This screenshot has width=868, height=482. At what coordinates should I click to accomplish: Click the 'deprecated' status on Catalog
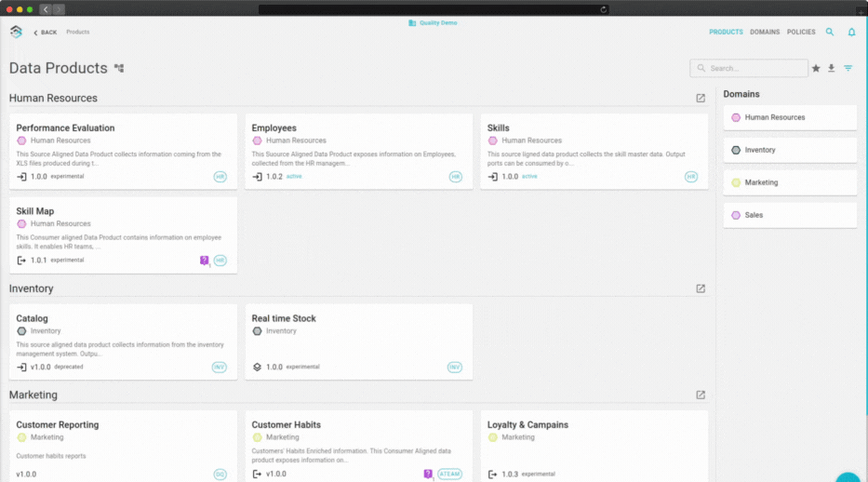[x=69, y=367]
